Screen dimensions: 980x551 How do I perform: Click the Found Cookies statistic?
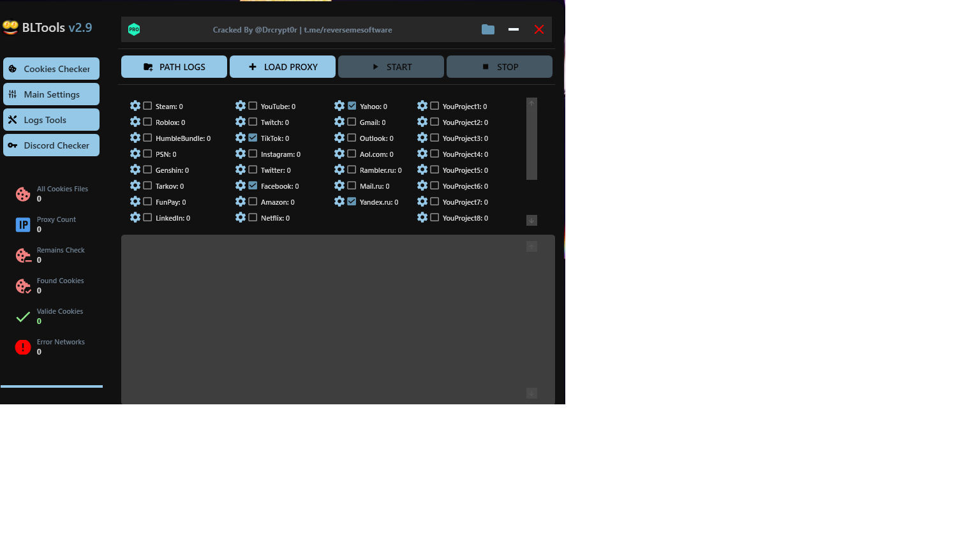(50, 286)
